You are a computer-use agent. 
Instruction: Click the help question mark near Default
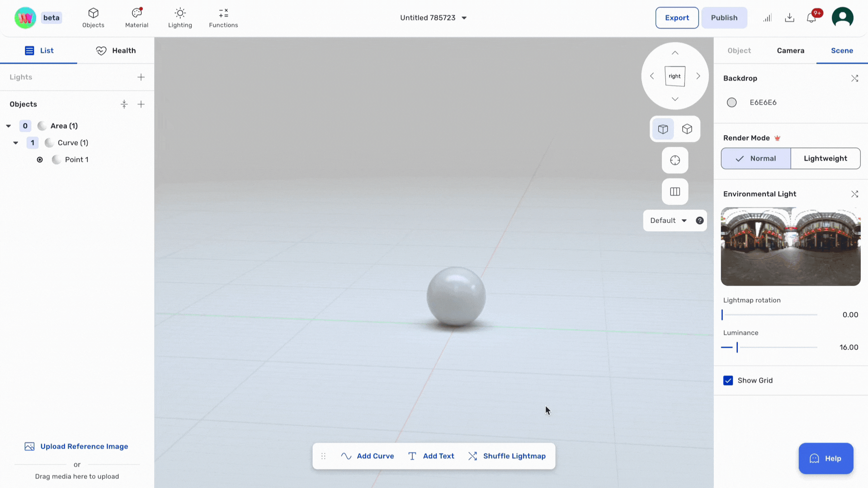pyautogui.click(x=700, y=221)
